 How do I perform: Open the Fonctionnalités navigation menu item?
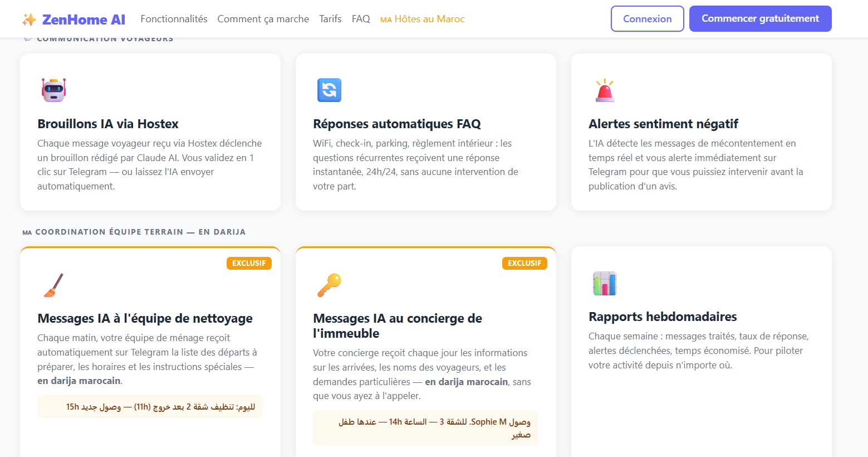174,18
